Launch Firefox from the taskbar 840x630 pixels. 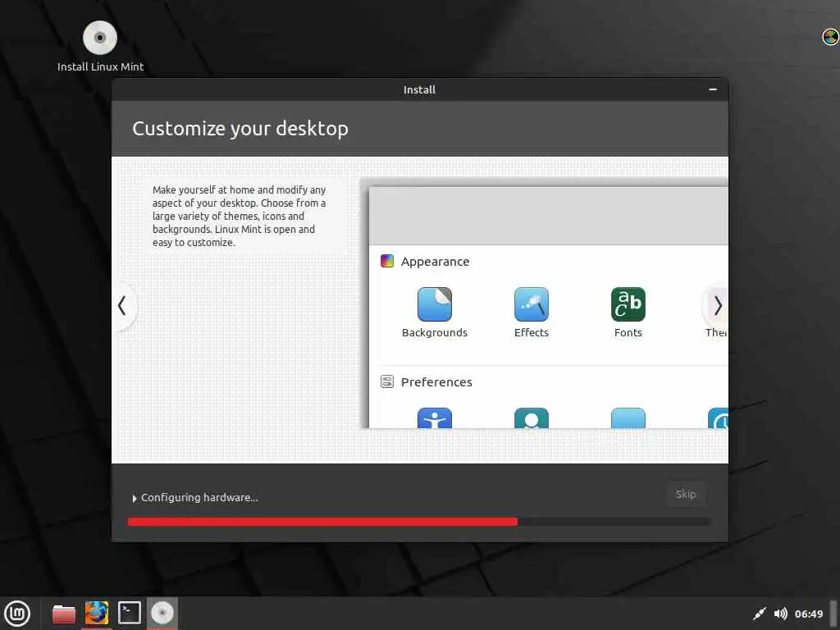97,614
